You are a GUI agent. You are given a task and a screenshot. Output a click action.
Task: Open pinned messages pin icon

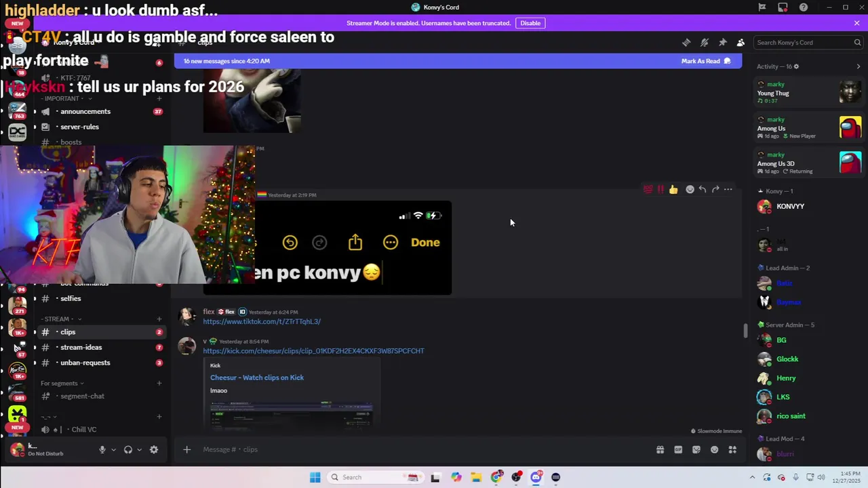click(723, 43)
